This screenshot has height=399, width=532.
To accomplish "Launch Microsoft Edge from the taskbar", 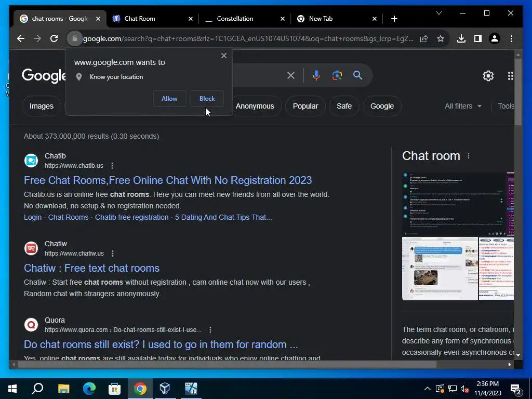I will (x=89, y=389).
